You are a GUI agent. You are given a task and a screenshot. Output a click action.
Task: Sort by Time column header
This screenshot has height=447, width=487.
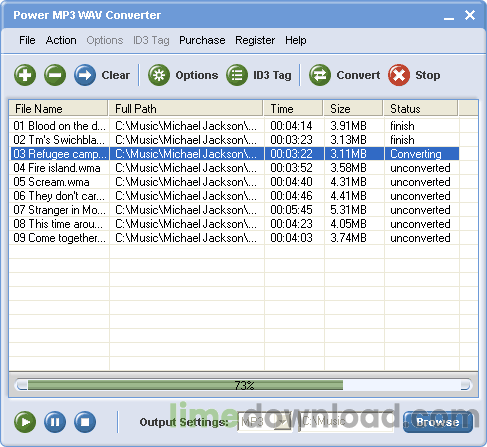[293, 109]
